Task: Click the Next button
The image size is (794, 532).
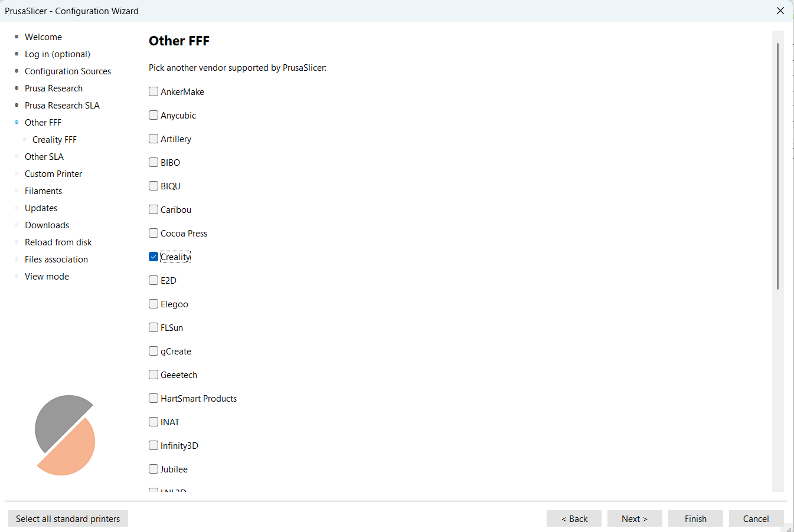Action: click(x=634, y=518)
